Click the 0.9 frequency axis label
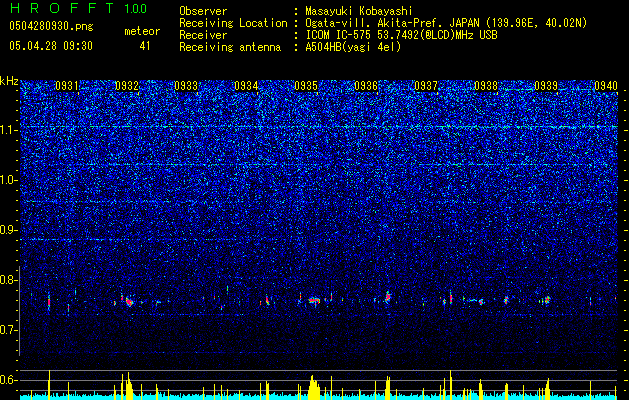The height and width of the screenshot is (400, 629). point(9,230)
